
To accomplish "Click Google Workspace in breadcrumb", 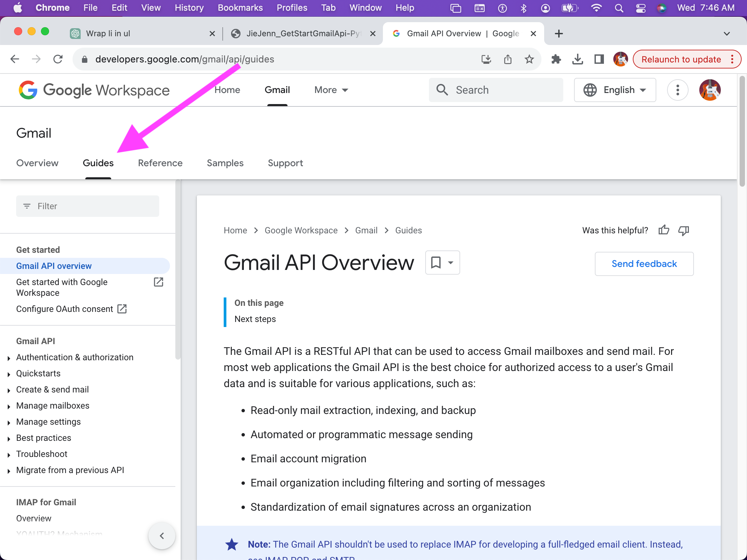I will coord(301,230).
